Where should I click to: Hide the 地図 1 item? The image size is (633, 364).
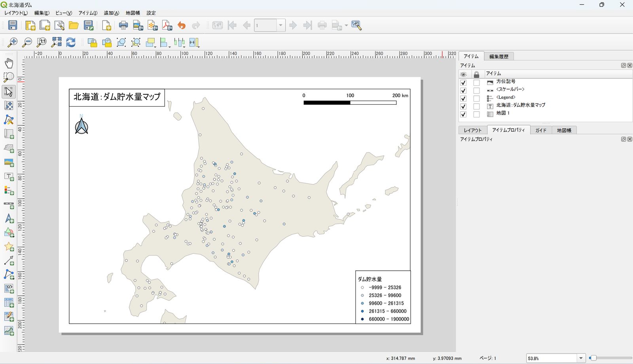pyautogui.click(x=463, y=114)
